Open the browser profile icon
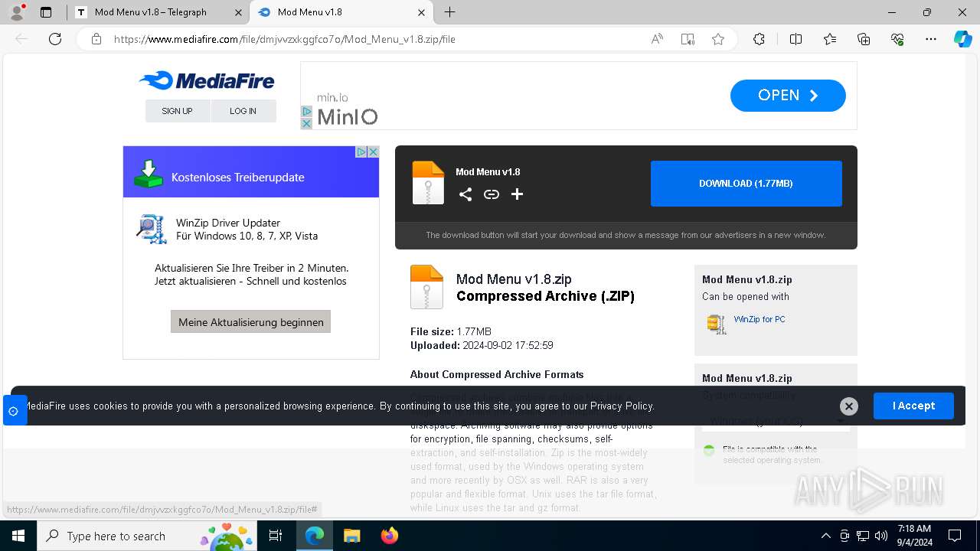Screen dimensions: 980x551 16,12
